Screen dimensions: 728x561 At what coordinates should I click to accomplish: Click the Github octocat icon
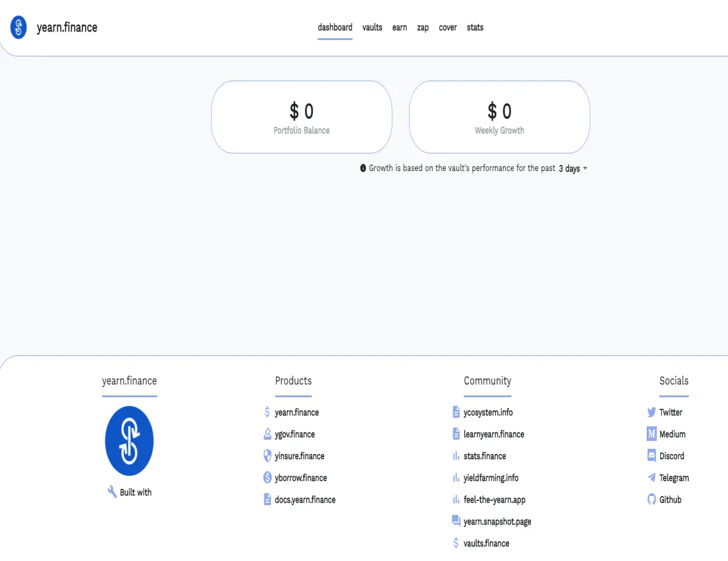pyautogui.click(x=652, y=500)
